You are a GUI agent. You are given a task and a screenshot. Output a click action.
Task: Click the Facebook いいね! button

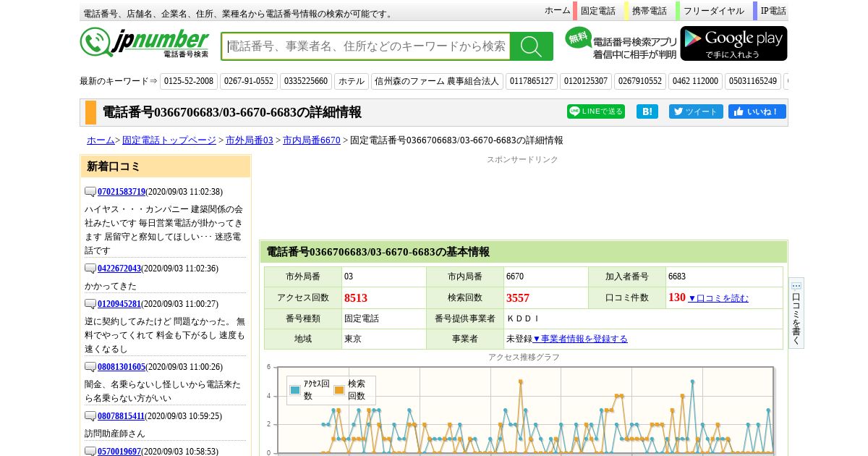[757, 111]
